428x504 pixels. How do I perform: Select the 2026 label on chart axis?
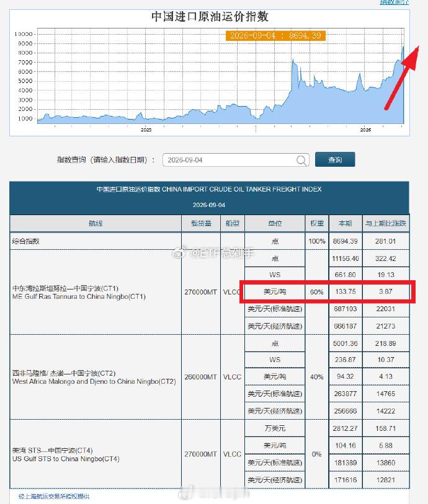[365, 130]
